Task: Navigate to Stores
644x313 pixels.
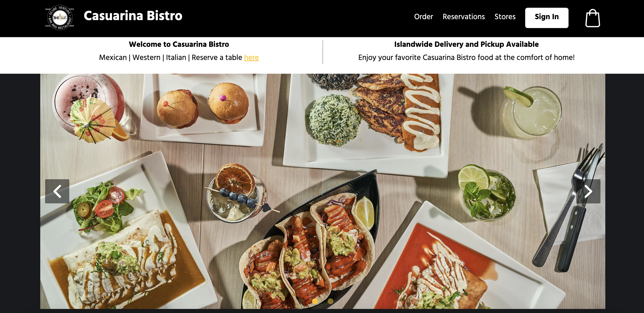Action: [x=505, y=16]
